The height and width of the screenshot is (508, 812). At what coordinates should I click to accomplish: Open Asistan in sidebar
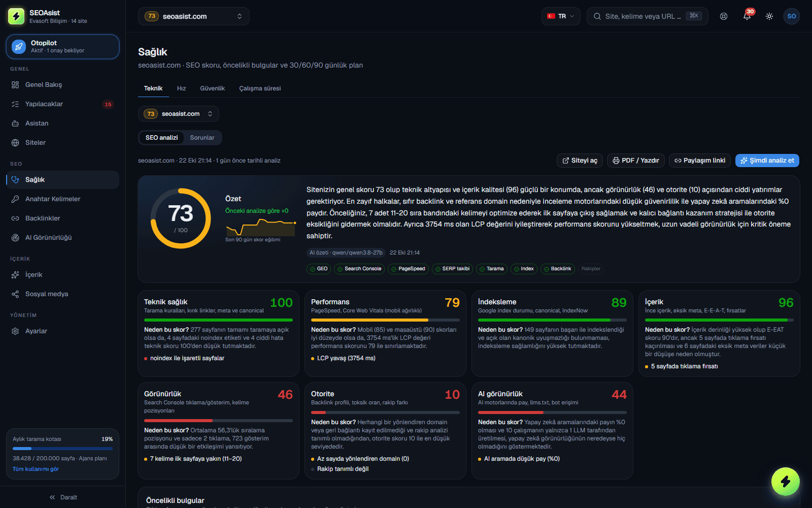(62, 123)
